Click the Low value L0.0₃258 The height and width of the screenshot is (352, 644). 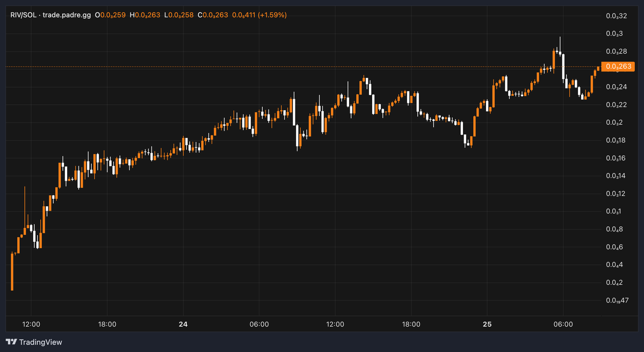tap(179, 15)
